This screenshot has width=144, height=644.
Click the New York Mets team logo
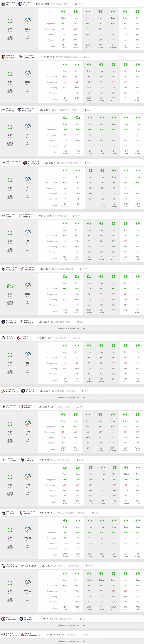[3, 4]
